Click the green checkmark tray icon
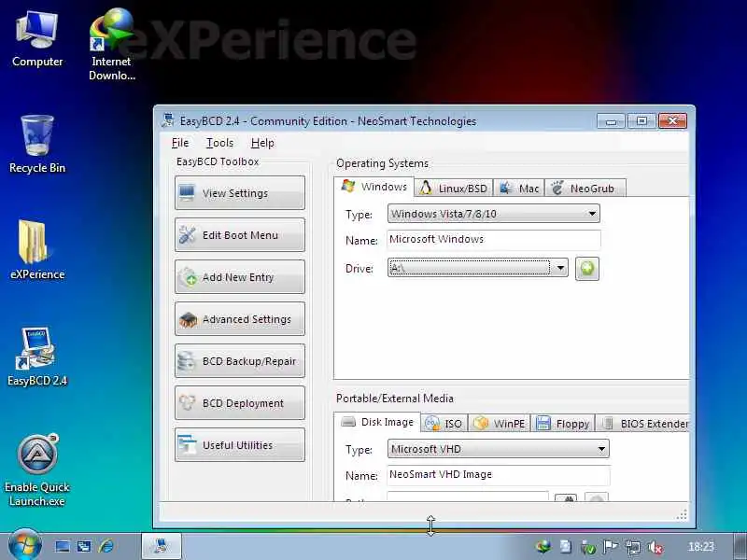 (588, 547)
